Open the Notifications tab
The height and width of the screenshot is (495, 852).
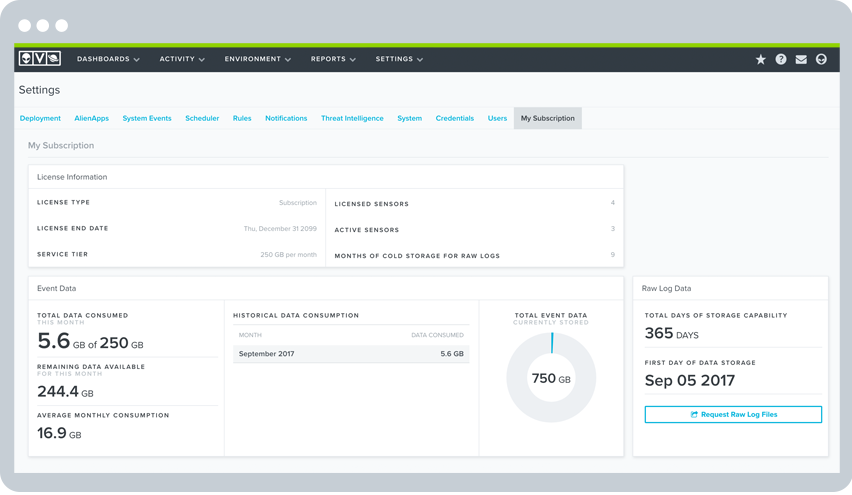coord(286,118)
